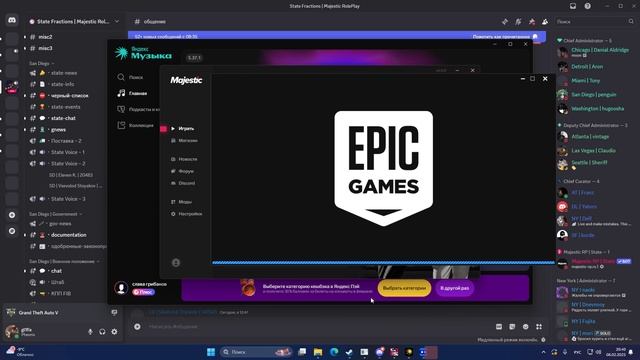Open Discover servers compass icon

coord(12,231)
